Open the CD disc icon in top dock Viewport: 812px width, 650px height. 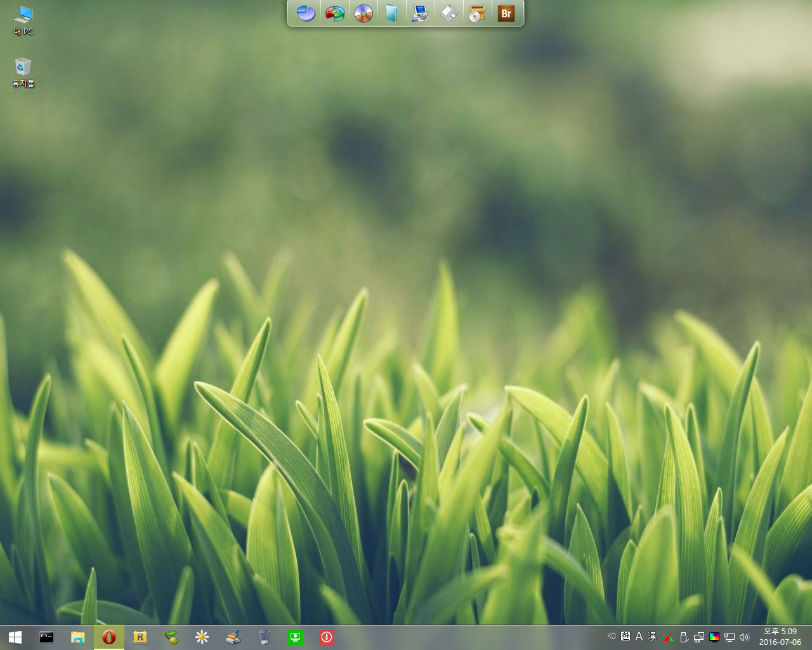[x=363, y=13]
